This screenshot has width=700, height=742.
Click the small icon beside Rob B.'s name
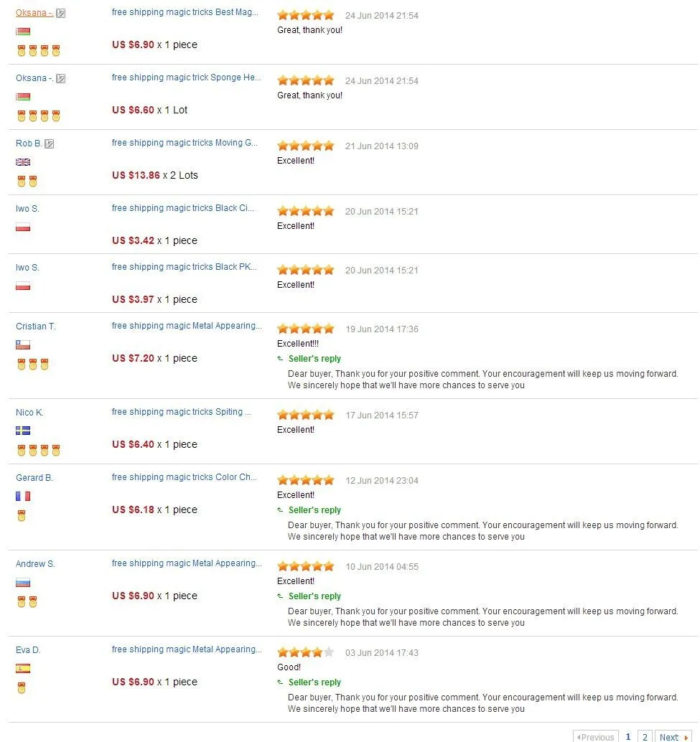click(x=50, y=144)
